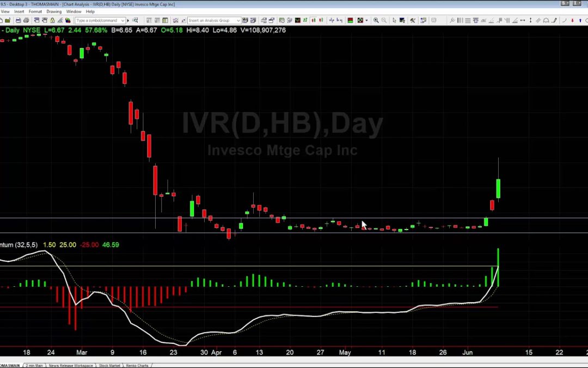Click the symbol lookup magnifier icon
The width and height of the screenshot is (588, 368).
click(x=135, y=20)
